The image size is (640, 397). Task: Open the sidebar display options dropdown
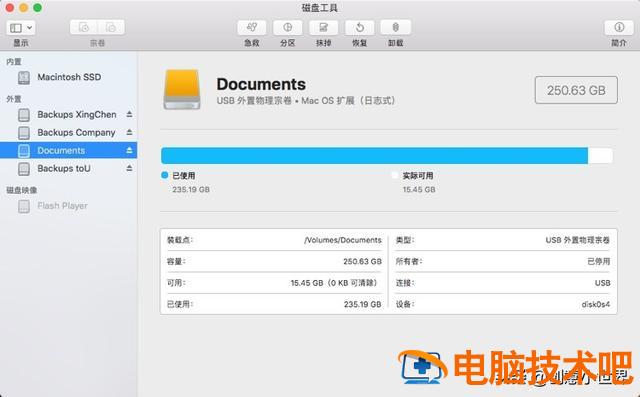(x=20, y=28)
